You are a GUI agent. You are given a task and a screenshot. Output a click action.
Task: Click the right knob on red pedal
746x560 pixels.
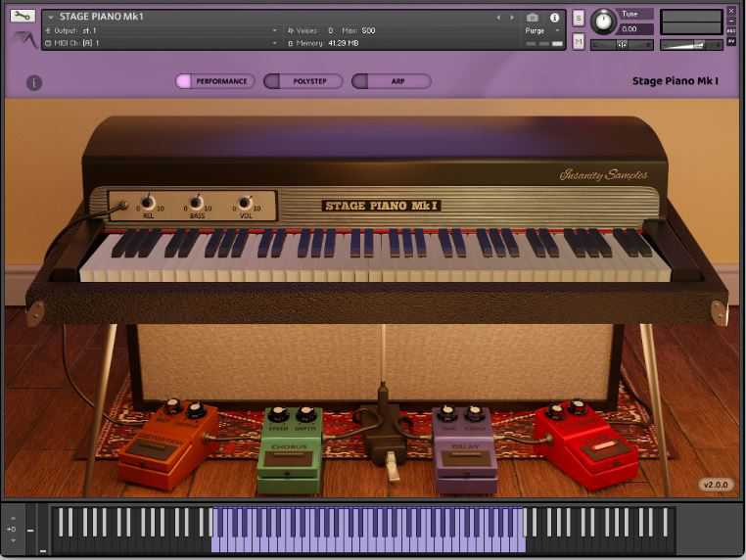tap(577, 406)
